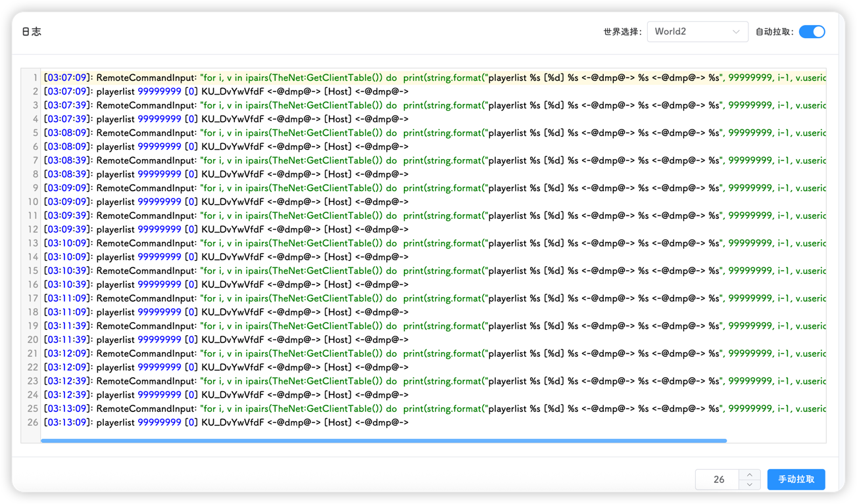
Task: Click the down arrow of the line count stepper
Action: coord(750,484)
